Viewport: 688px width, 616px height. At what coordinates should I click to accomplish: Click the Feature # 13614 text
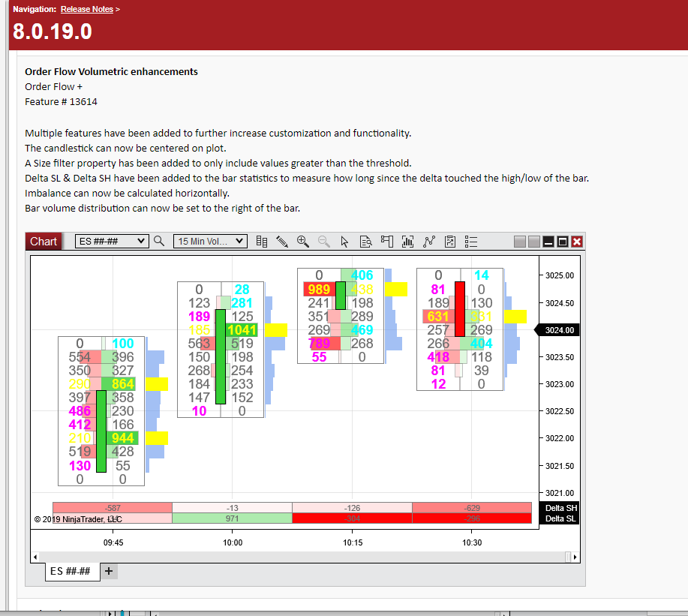pyautogui.click(x=61, y=102)
